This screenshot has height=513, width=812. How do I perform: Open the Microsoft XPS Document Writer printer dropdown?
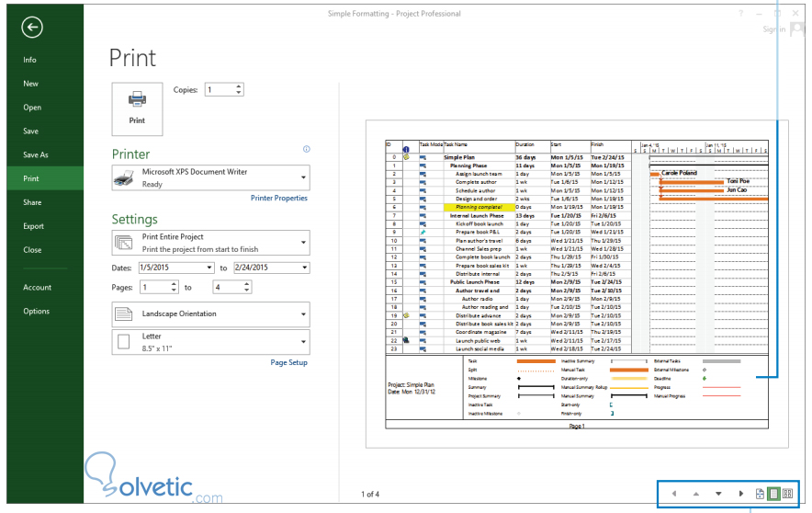point(210,177)
